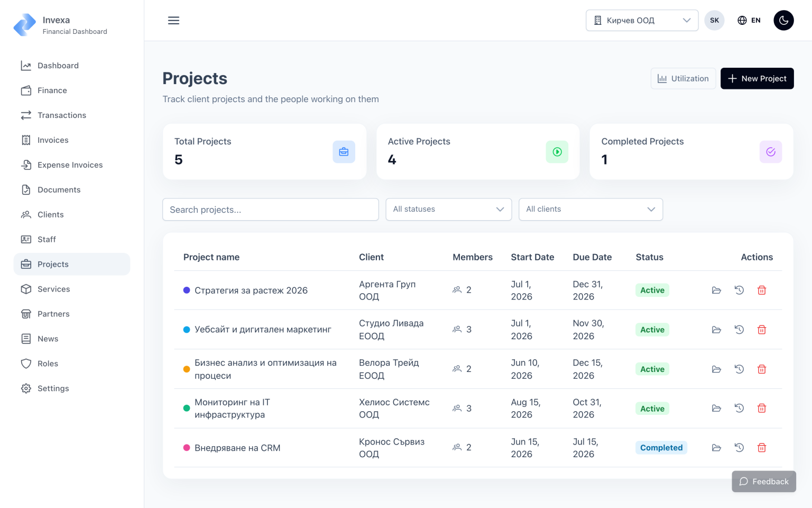Click Status column header
Viewport: 812px width, 508px height.
[649, 257]
